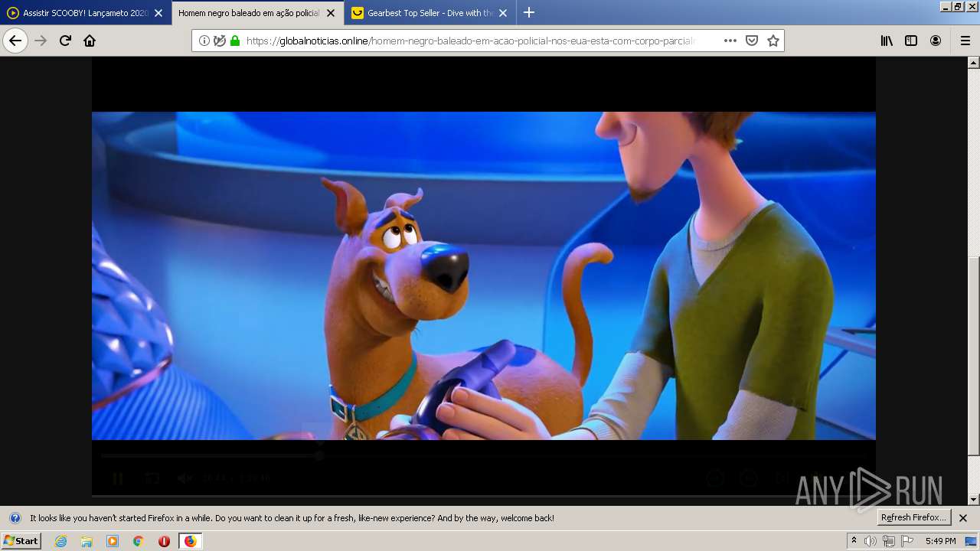
Task: Show site information icon in address bar
Action: click(204, 41)
